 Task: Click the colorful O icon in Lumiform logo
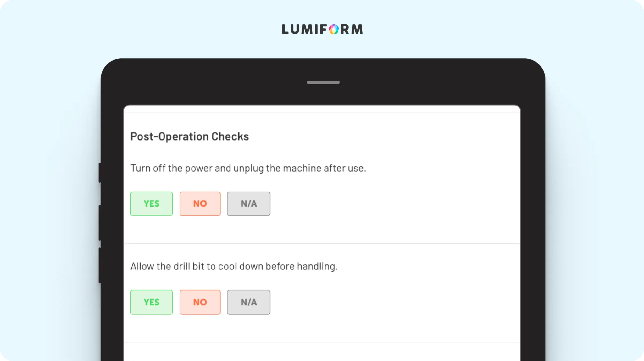click(x=334, y=29)
